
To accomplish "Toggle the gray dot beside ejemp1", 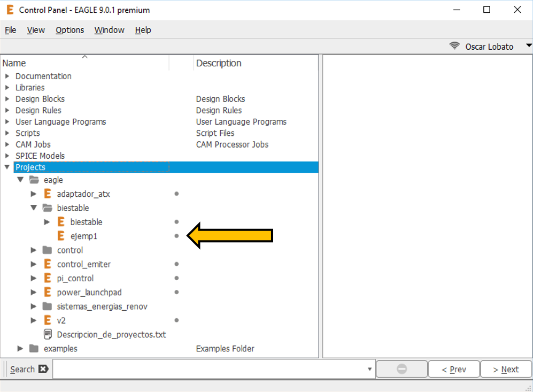I will 176,236.
